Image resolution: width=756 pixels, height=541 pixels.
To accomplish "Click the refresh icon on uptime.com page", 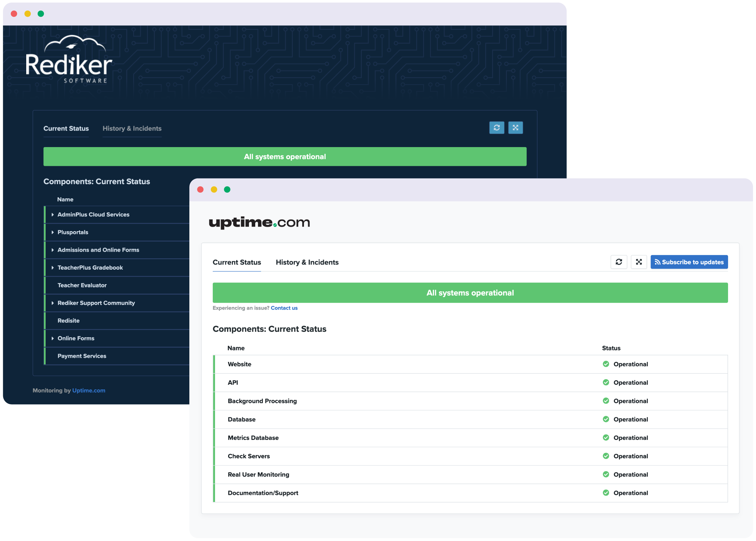I will tap(619, 262).
